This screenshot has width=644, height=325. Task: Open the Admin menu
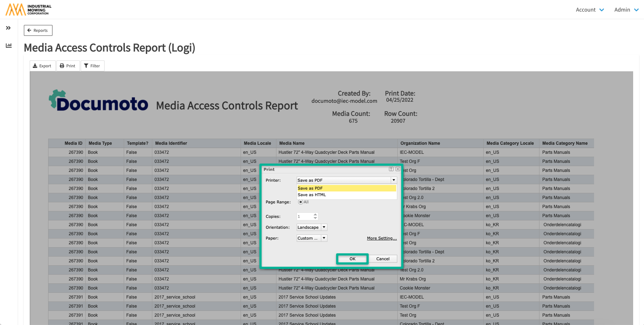tap(626, 10)
